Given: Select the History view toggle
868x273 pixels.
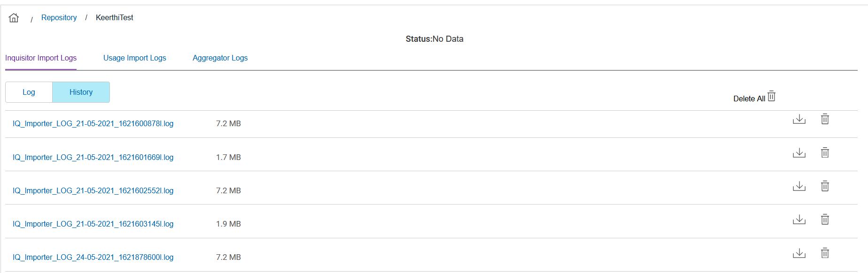Looking at the screenshot, I should pos(81,92).
